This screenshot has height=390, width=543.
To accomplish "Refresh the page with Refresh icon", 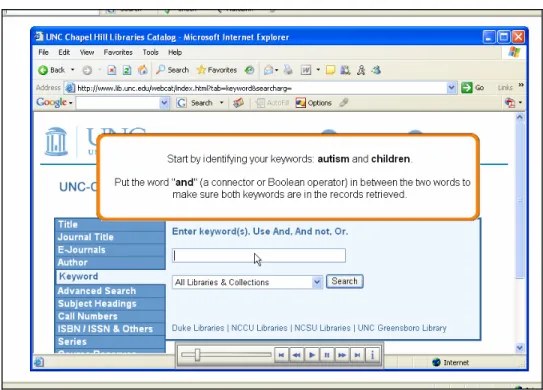I will pyautogui.click(x=127, y=70).
